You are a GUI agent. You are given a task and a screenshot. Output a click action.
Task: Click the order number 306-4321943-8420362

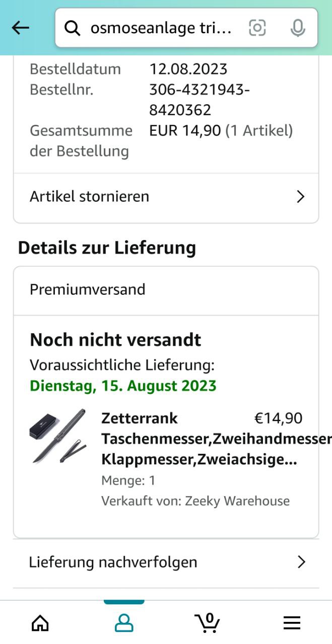point(200,100)
